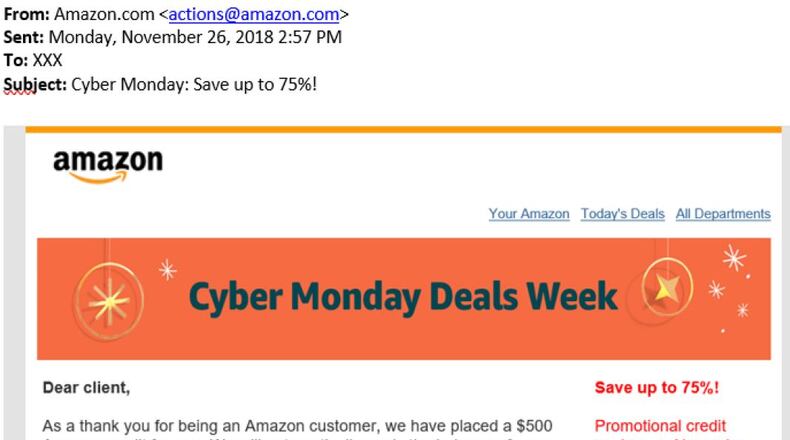Select the email subject line text
This screenshot has height=440, width=790.
tap(194, 84)
